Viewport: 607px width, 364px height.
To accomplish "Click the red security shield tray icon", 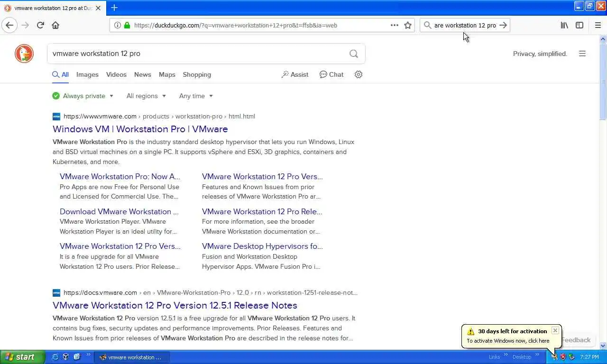I will tap(563, 357).
